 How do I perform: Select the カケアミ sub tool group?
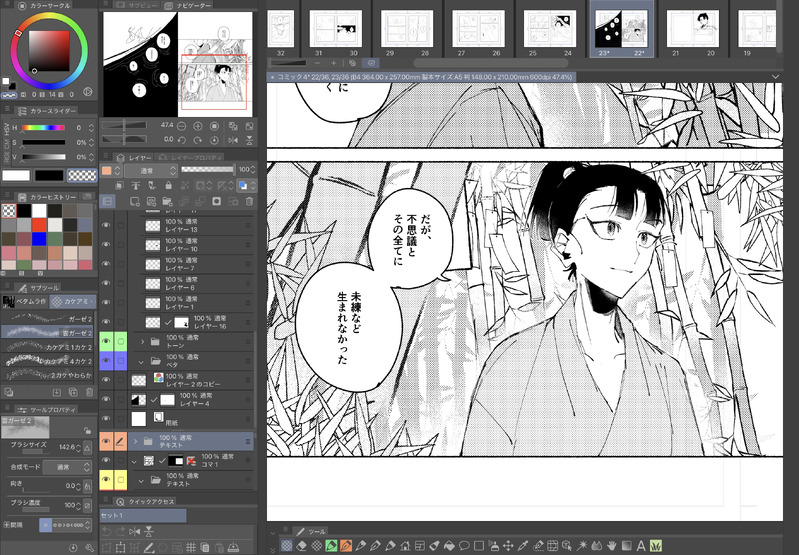(x=73, y=301)
